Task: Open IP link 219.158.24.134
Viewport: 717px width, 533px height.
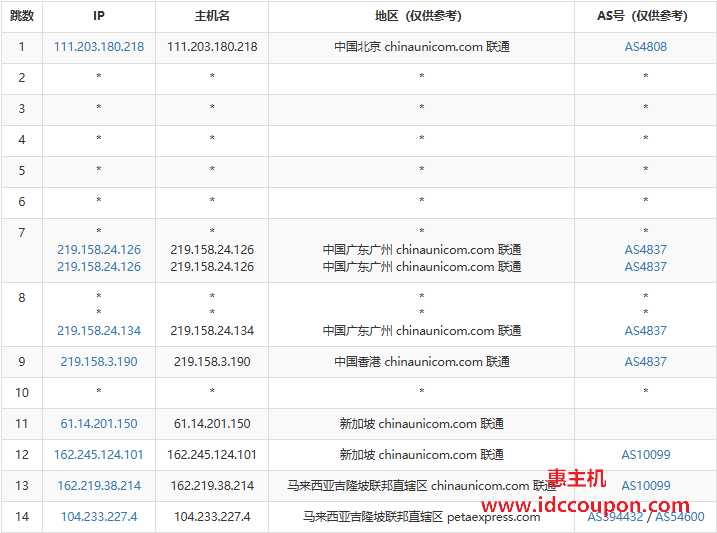Action: pyautogui.click(x=99, y=330)
